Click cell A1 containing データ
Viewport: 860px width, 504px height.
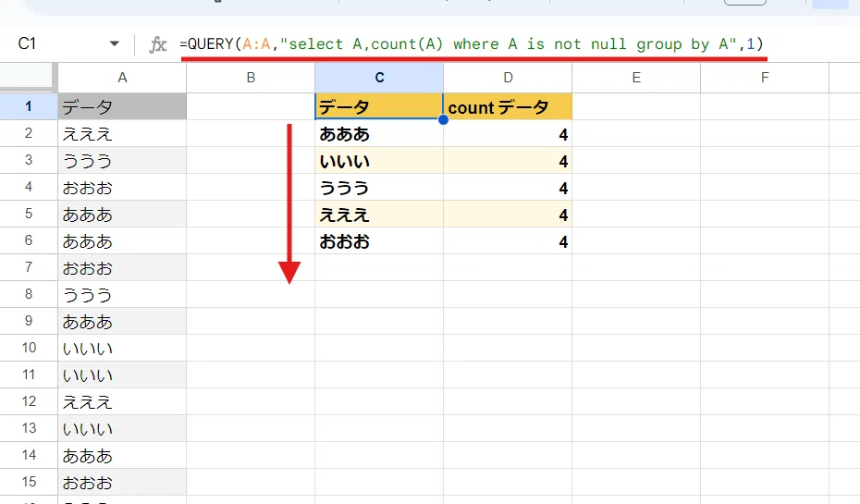click(122, 106)
